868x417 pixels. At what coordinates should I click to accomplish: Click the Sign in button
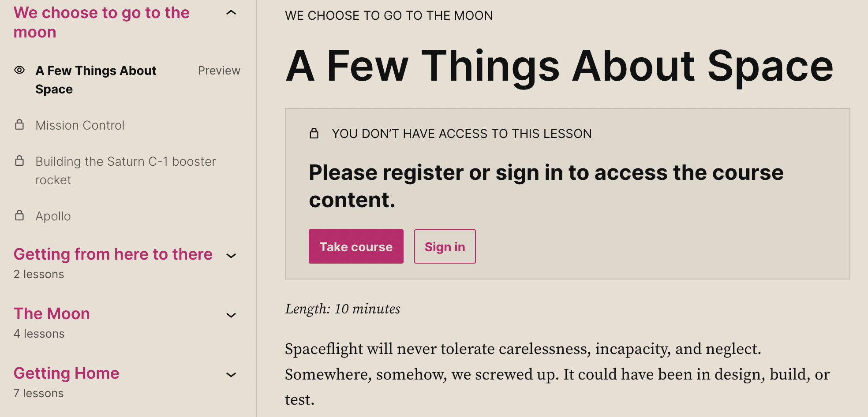click(445, 246)
